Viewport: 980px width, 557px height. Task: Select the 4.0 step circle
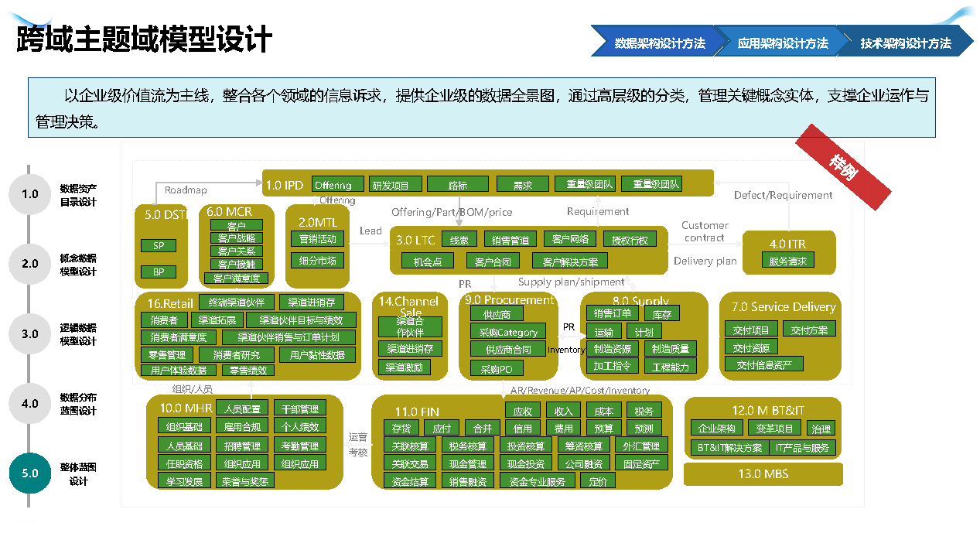[x=29, y=404]
